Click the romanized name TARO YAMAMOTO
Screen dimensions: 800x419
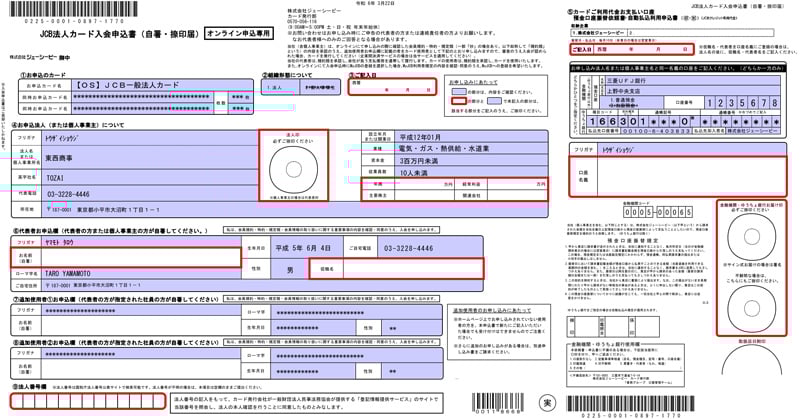(x=68, y=274)
